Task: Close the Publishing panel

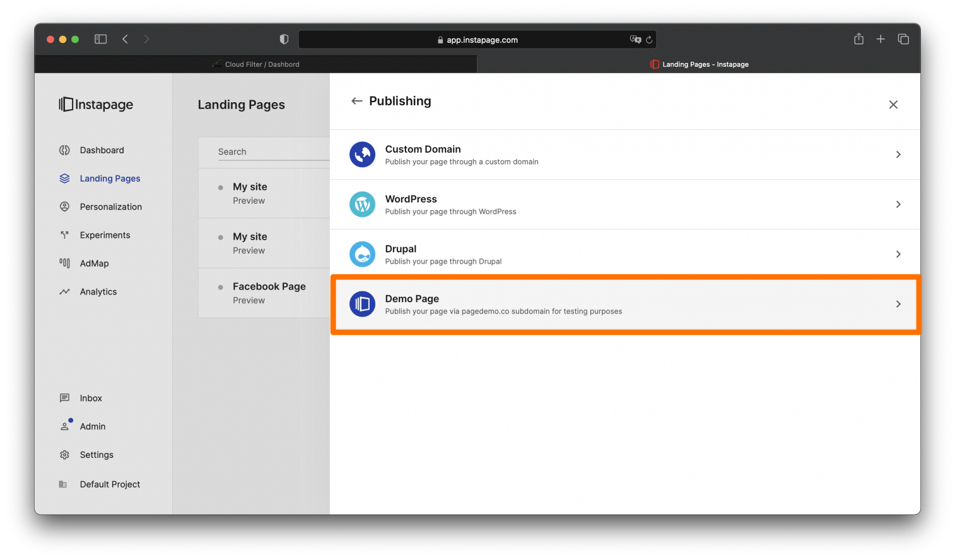Action: (893, 105)
